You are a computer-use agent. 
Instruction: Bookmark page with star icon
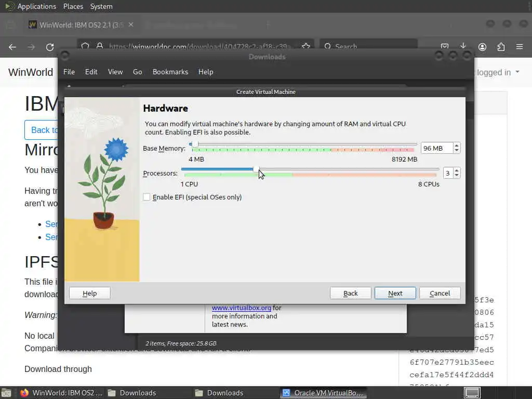[305, 46]
